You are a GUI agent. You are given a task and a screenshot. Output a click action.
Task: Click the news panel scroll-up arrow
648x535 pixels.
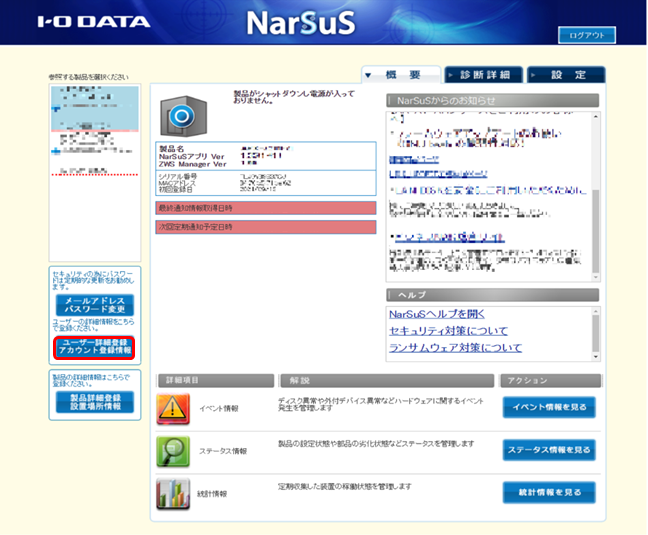point(596,117)
